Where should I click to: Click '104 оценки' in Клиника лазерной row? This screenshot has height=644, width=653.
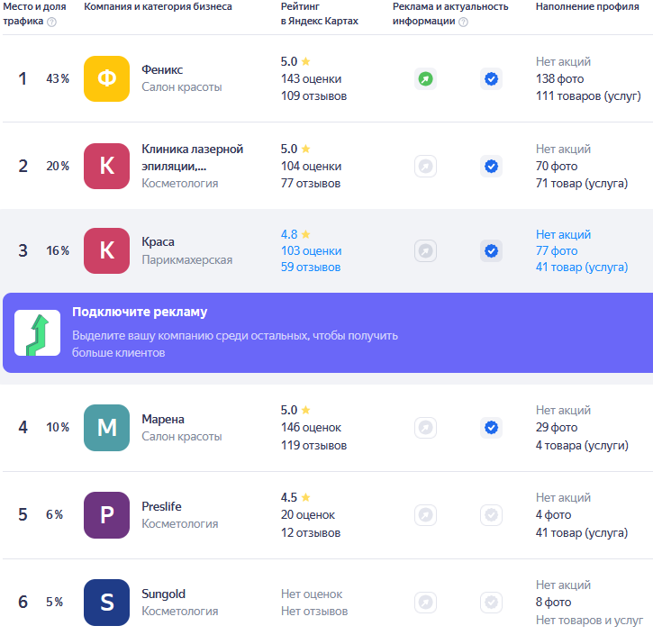311,167
